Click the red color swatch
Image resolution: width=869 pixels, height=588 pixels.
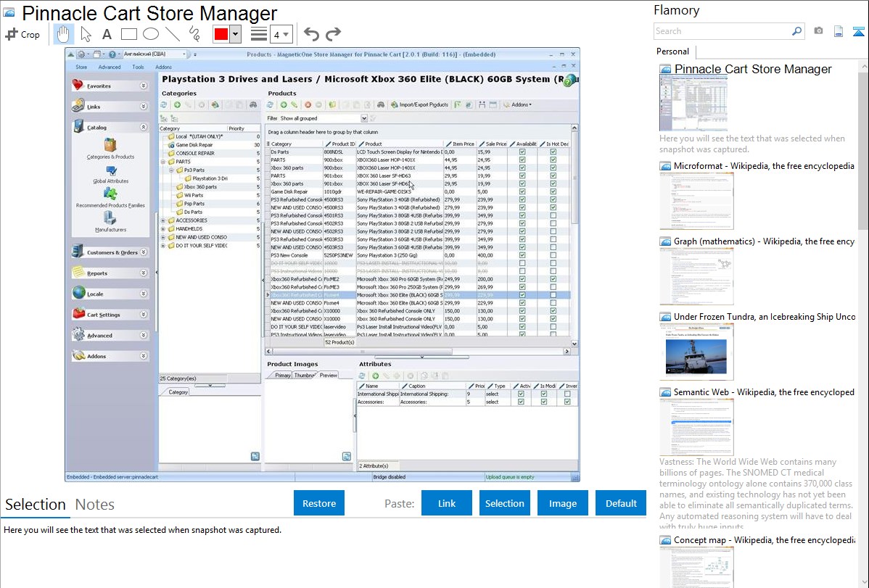[x=221, y=34]
